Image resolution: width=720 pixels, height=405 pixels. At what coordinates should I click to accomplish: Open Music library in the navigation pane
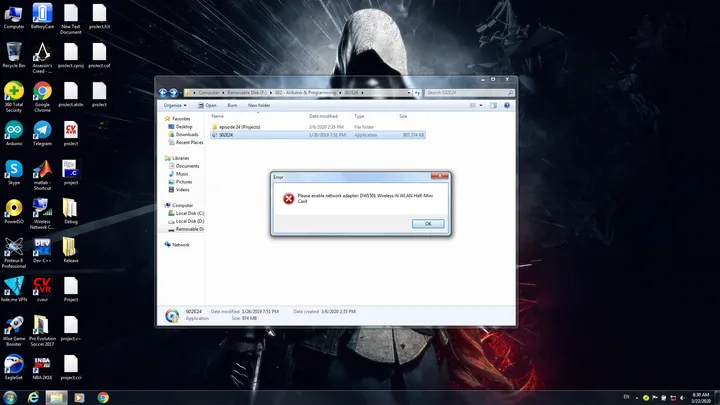pyautogui.click(x=179, y=174)
